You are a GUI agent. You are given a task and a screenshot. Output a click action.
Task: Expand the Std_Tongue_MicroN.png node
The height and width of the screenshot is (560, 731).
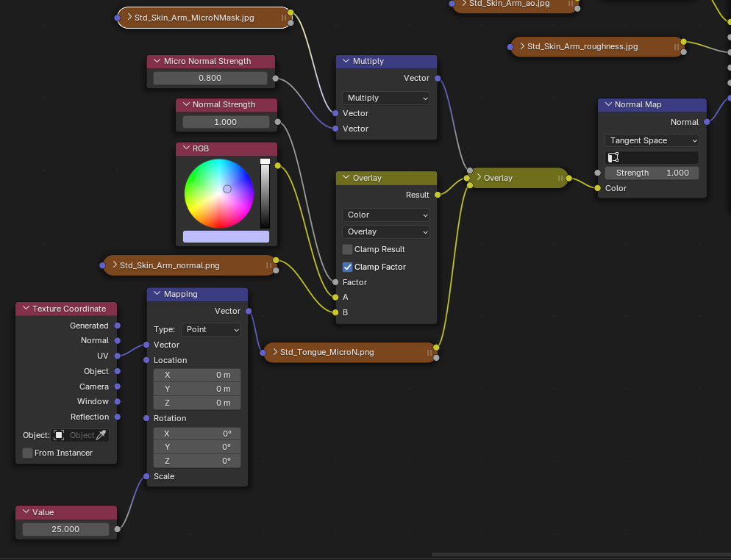tap(275, 352)
